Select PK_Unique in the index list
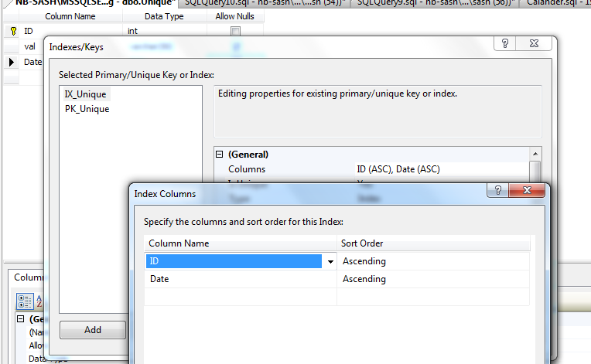Image resolution: width=591 pixels, height=364 pixels. tap(87, 109)
